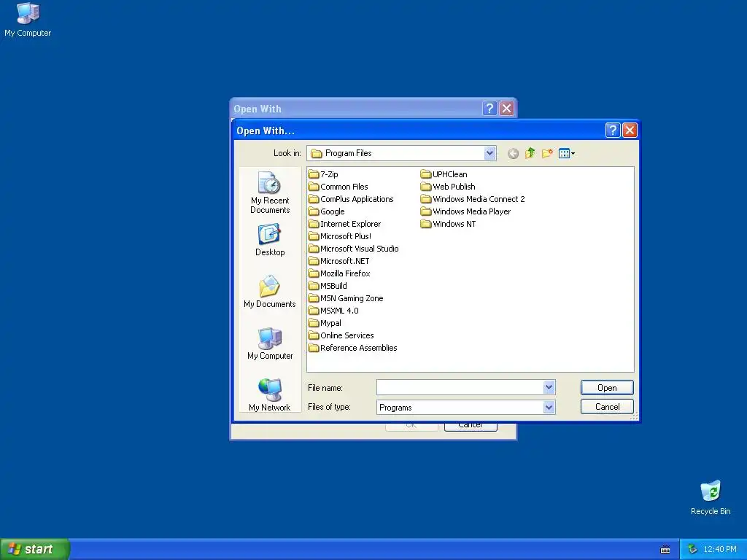Click the Open button
This screenshot has width=747, height=560.
(x=607, y=388)
